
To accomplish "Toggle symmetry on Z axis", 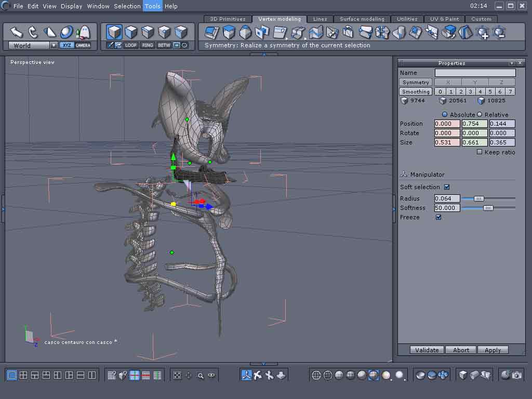I will (501, 82).
